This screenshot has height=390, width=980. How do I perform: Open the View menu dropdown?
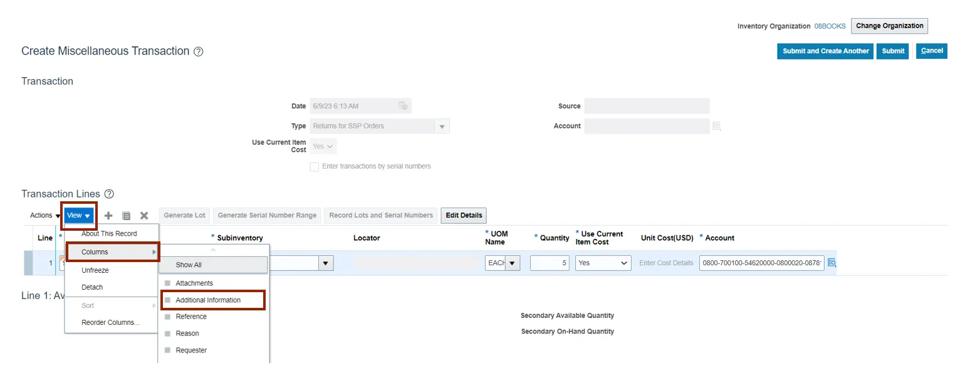pos(78,215)
